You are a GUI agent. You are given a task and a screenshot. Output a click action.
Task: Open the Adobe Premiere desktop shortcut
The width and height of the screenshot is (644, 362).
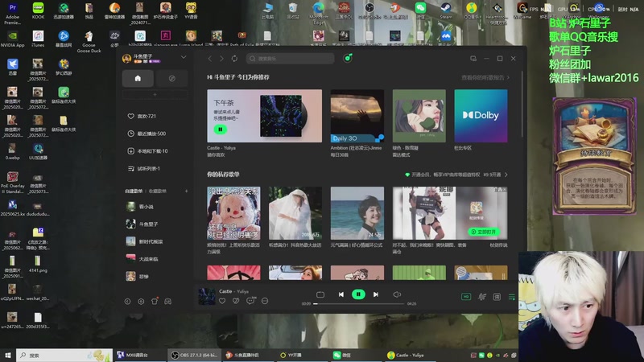point(13,14)
